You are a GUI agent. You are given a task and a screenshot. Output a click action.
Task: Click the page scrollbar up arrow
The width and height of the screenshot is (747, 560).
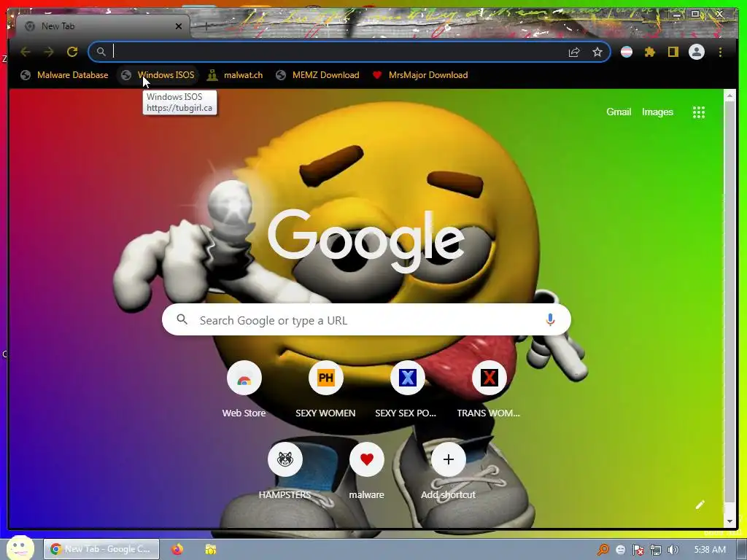pos(729,96)
